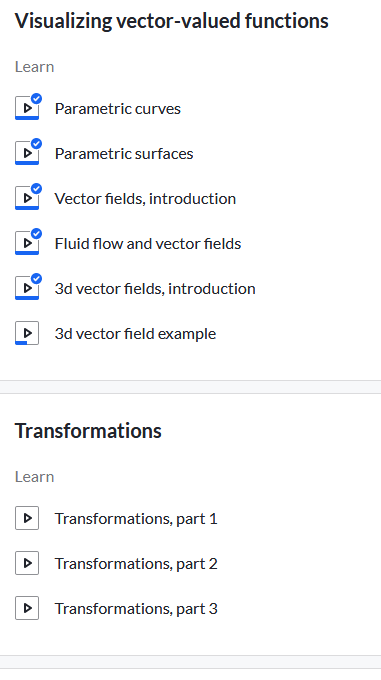Start the 3d vector field example lesson
This screenshot has width=381, height=680.
pyautogui.click(x=135, y=334)
